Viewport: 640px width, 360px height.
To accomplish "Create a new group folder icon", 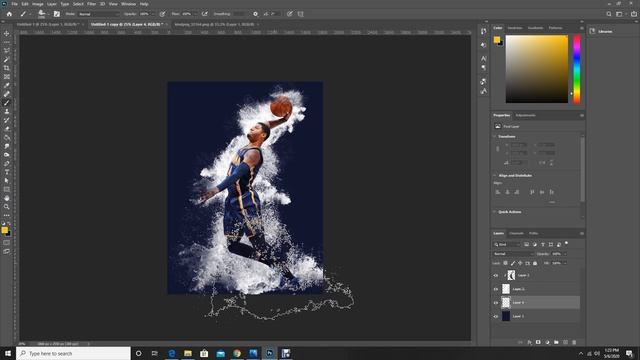I will [x=556, y=342].
